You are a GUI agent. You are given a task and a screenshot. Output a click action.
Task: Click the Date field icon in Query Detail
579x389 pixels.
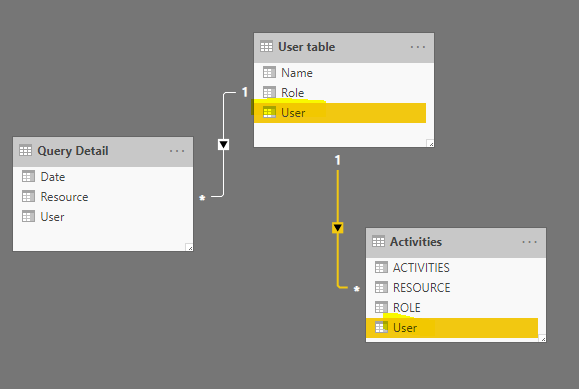click(28, 177)
